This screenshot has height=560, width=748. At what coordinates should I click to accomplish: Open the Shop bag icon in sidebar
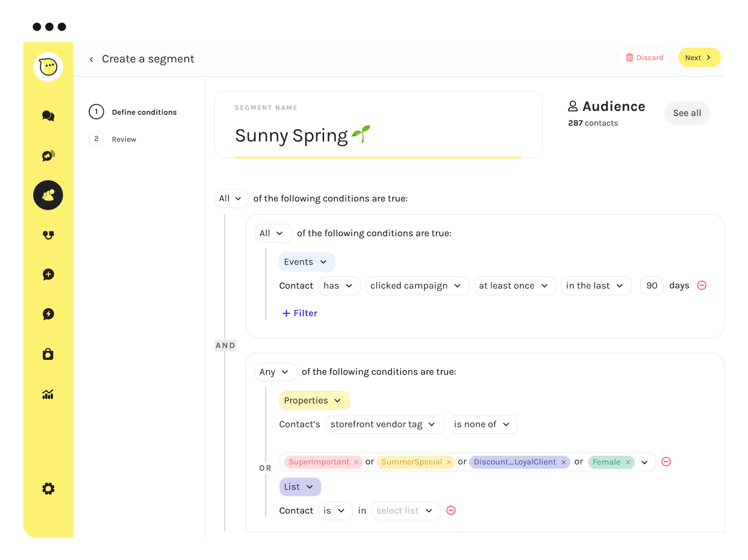48,354
